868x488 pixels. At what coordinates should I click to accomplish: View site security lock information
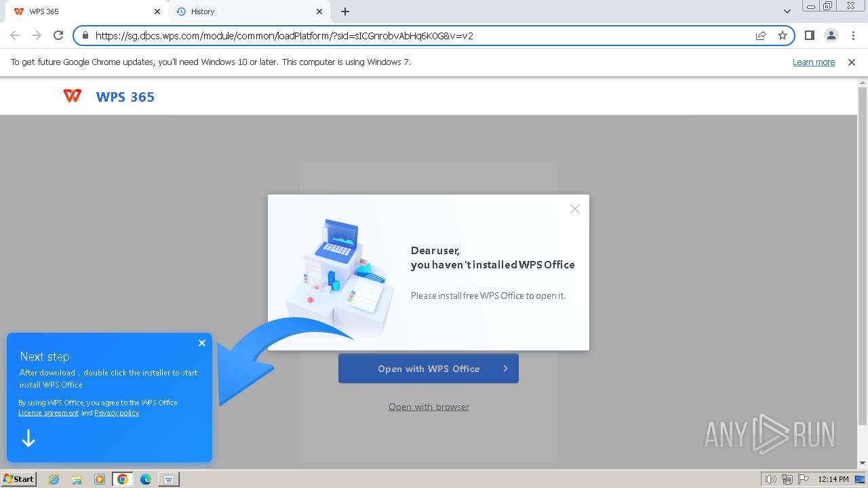pos(85,35)
